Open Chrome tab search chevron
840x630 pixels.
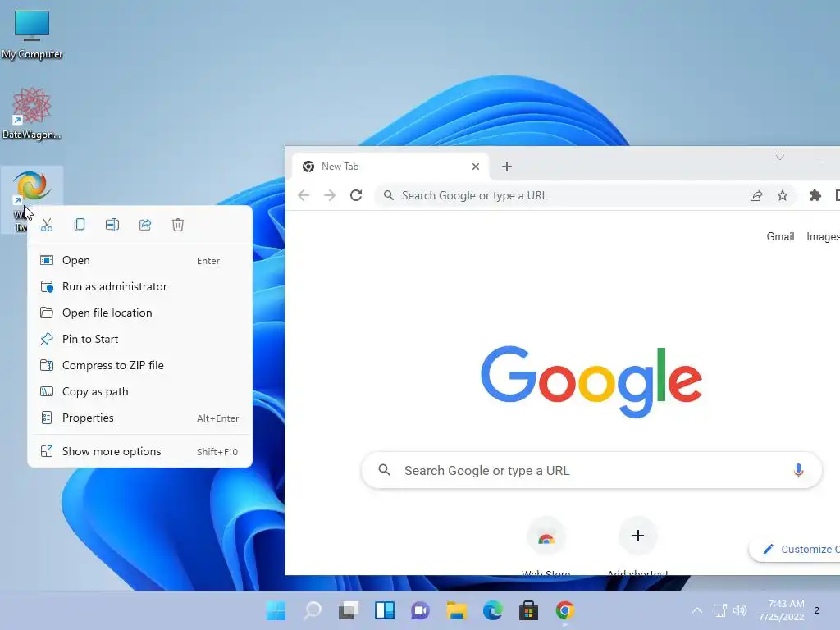point(780,157)
